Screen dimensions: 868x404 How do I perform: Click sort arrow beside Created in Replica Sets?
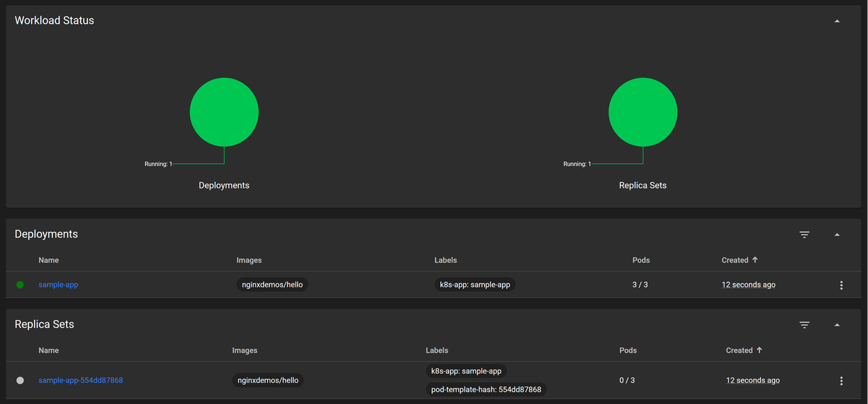click(759, 350)
